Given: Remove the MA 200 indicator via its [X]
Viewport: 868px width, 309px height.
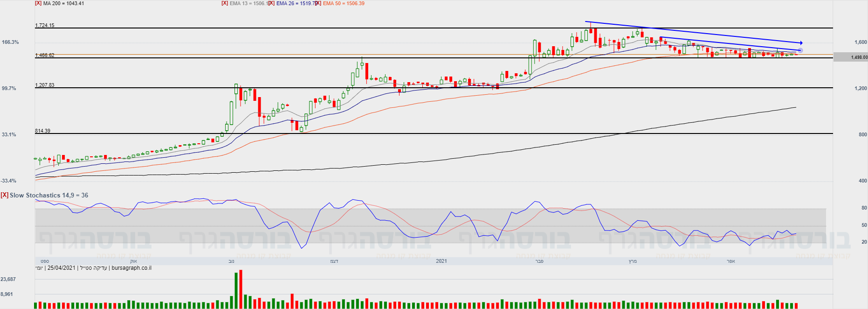Looking at the screenshot, I should (38, 3).
